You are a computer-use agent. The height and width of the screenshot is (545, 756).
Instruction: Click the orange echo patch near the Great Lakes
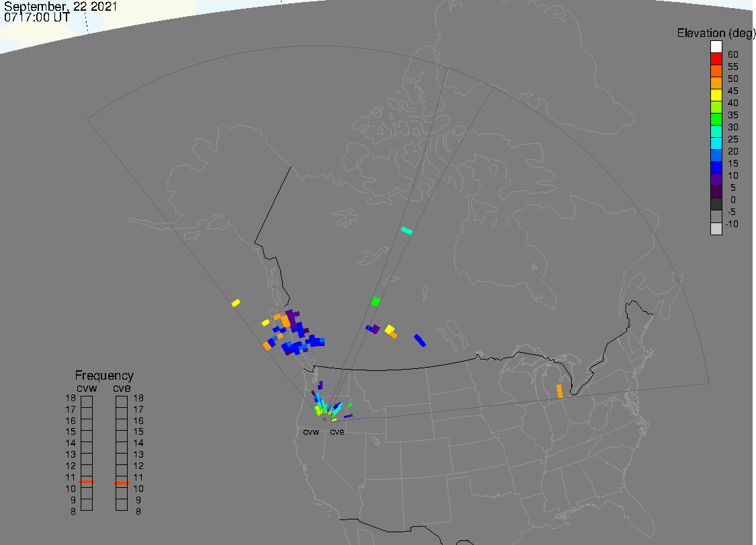click(559, 390)
